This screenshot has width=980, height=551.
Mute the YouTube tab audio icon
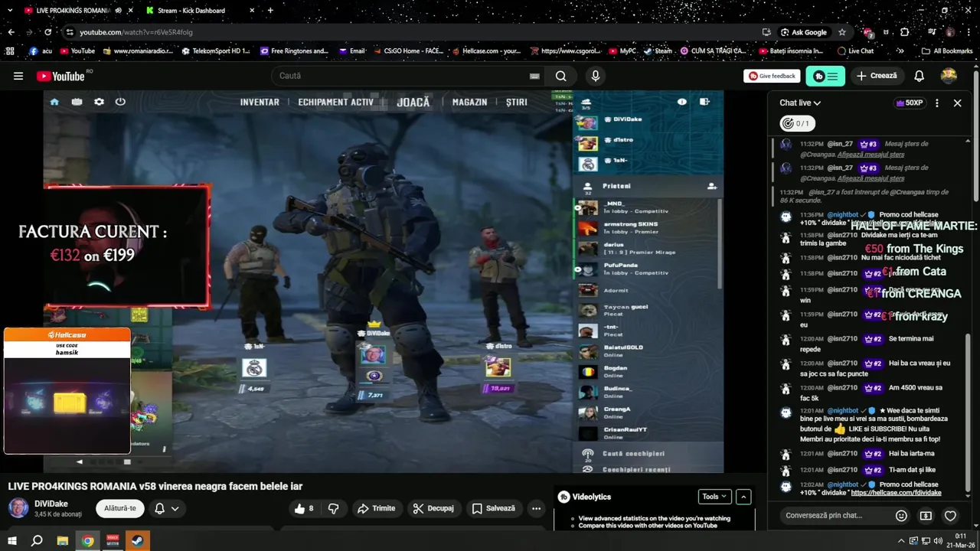point(118,11)
